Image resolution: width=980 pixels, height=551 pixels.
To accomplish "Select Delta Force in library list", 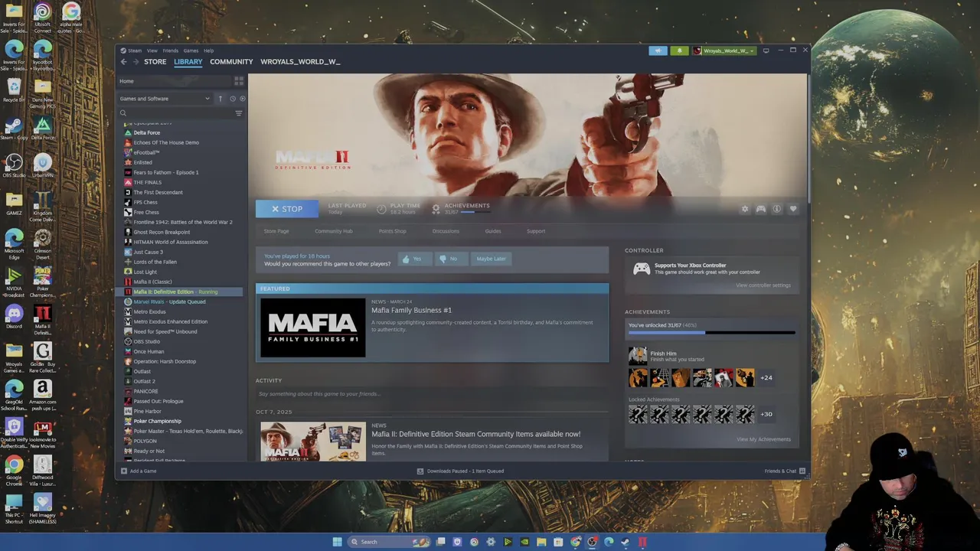I will point(146,132).
